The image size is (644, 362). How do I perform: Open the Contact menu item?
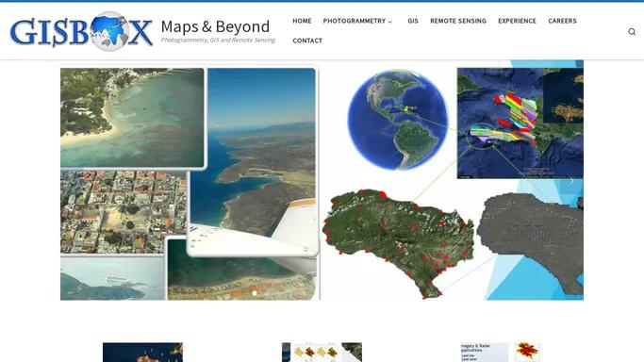point(307,41)
